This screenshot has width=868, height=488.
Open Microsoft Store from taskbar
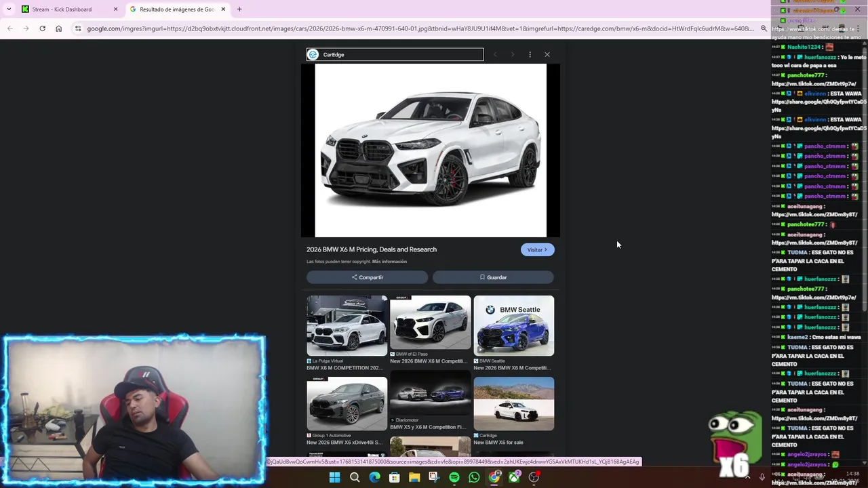coord(394,478)
